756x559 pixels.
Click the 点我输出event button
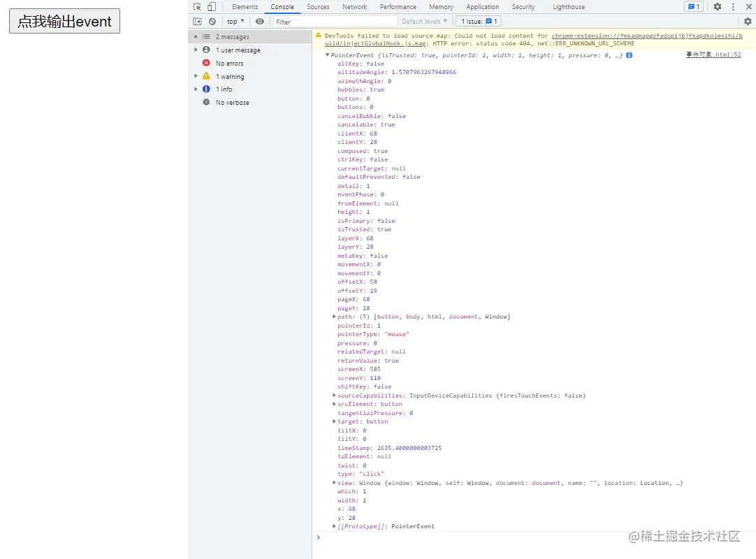tap(64, 21)
